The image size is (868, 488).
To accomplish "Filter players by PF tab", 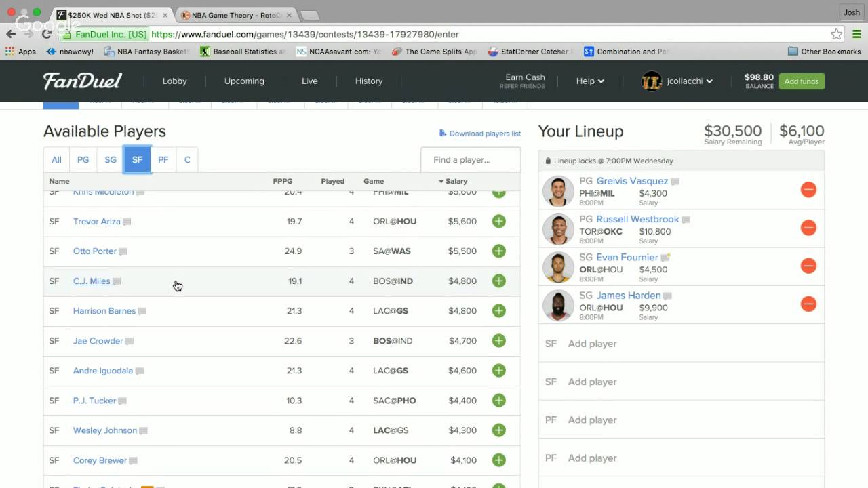I will 163,160.
